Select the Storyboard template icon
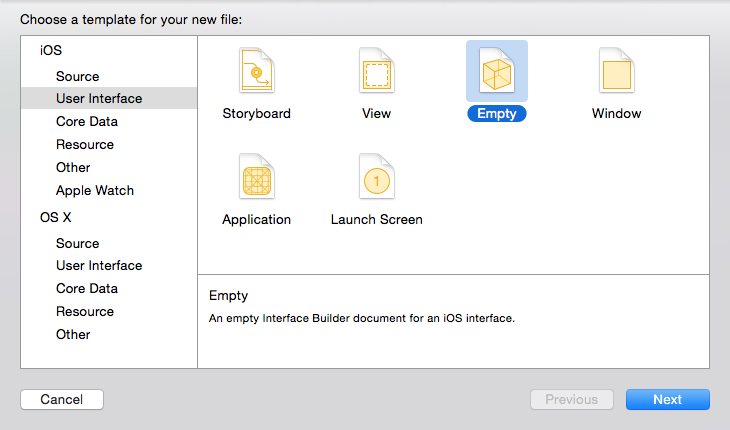The height and width of the screenshot is (430, 730). (257, 71)
